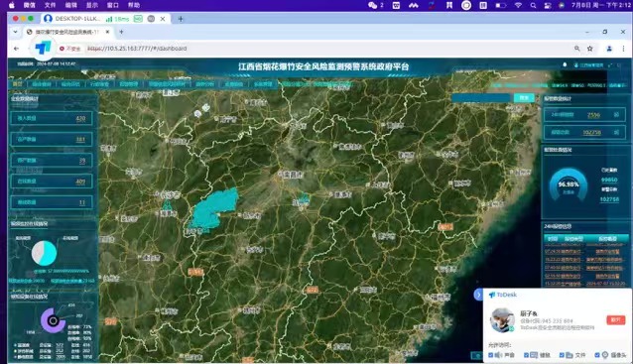Viewport: 633px width, 364px height.
Task: Uncheck the 声音 access permission
Action: [x=490, y=355]
